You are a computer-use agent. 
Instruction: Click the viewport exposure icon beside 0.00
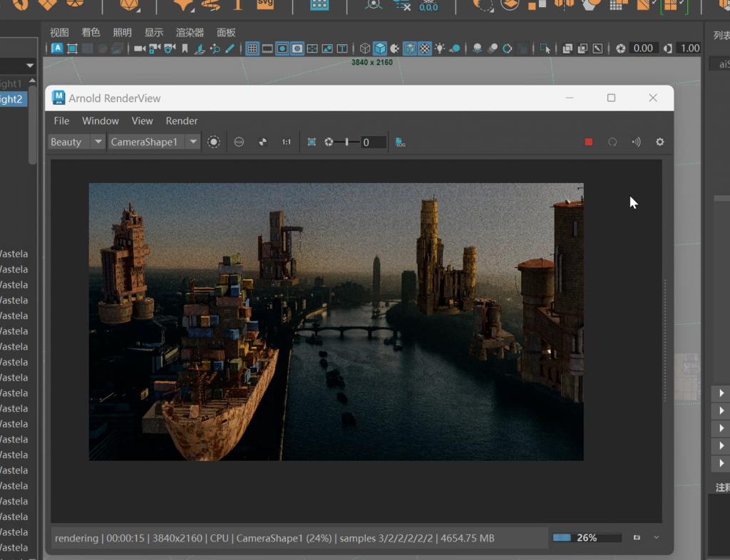pyautogui.click(x=620, y=48)
